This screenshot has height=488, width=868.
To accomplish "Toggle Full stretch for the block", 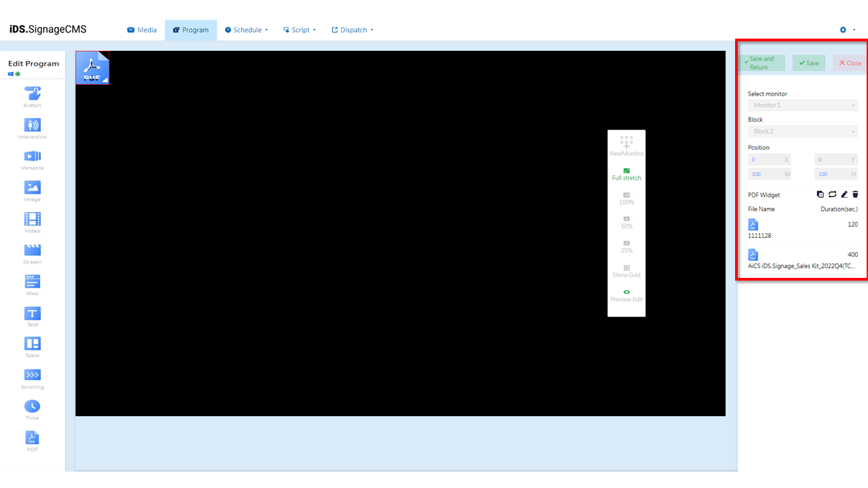I will 626,173.
